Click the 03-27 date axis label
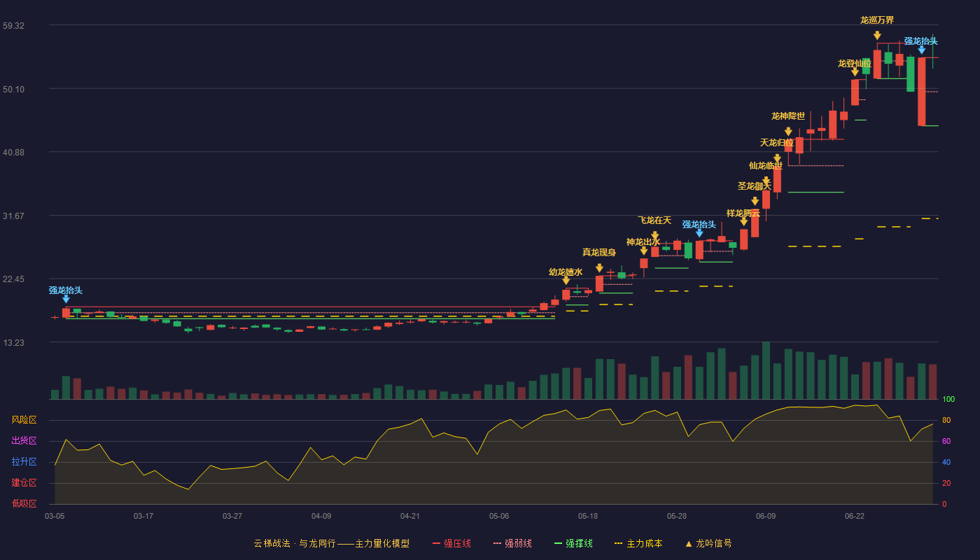 232,516
